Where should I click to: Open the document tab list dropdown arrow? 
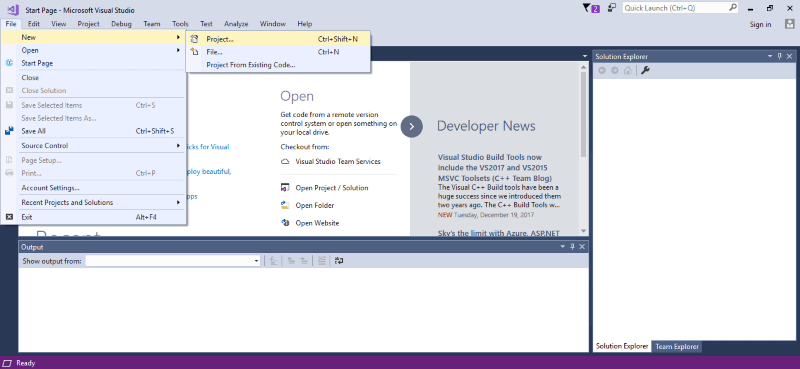tap(585, 56)
